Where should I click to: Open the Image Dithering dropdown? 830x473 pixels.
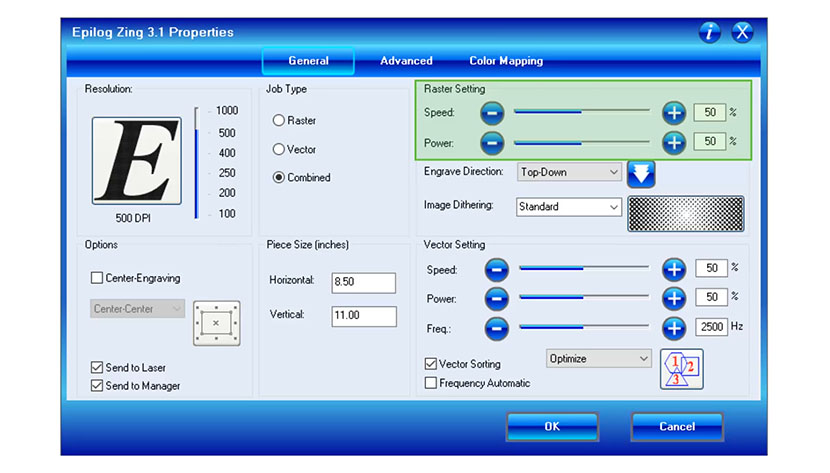[x=569, y=207]
